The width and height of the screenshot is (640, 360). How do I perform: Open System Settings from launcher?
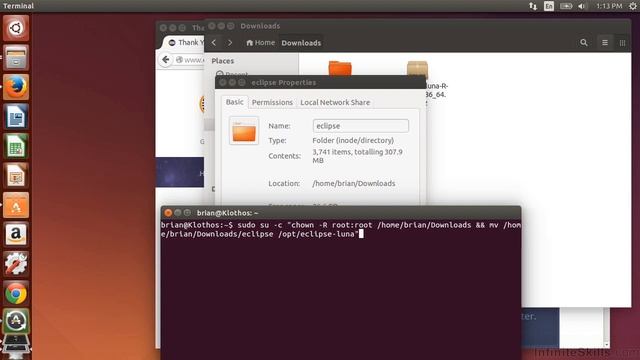16,264
